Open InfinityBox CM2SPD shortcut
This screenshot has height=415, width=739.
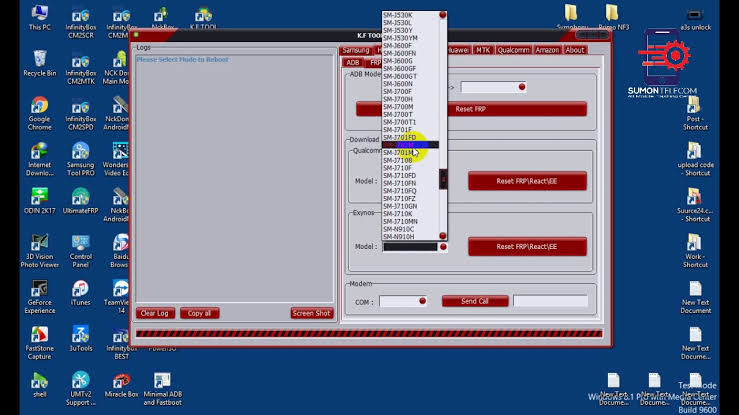point(81,114)
